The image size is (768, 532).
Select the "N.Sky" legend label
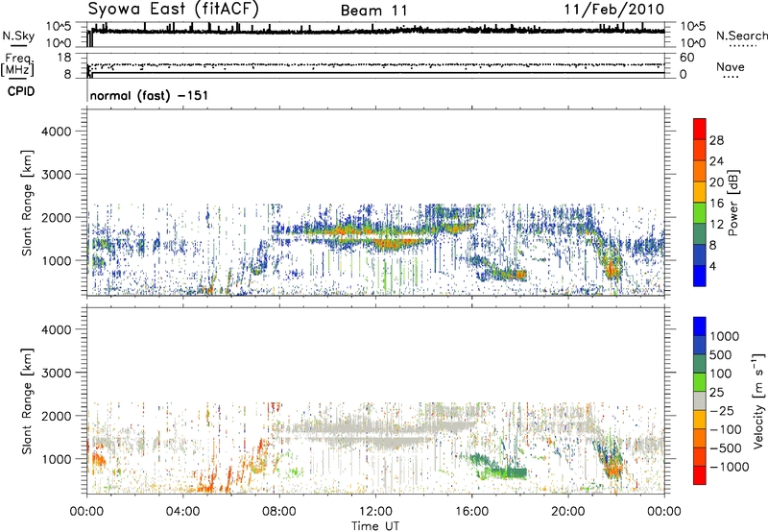tap(18, 36)
